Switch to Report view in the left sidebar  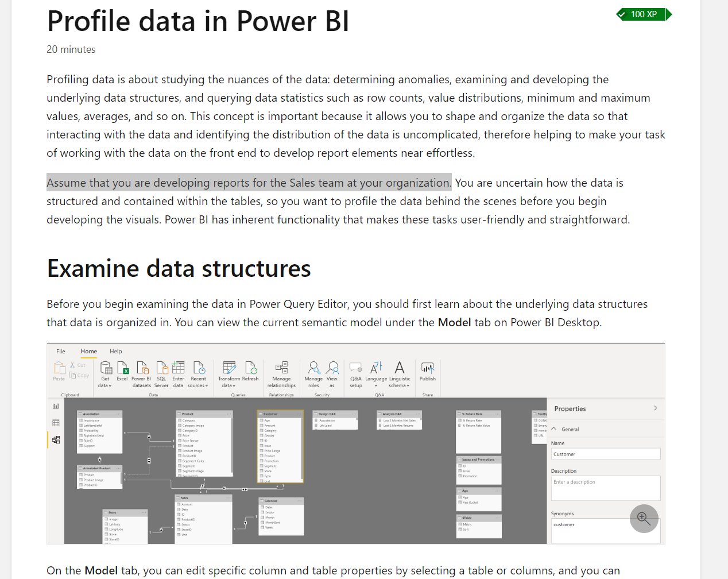click(x=56, y=406)
